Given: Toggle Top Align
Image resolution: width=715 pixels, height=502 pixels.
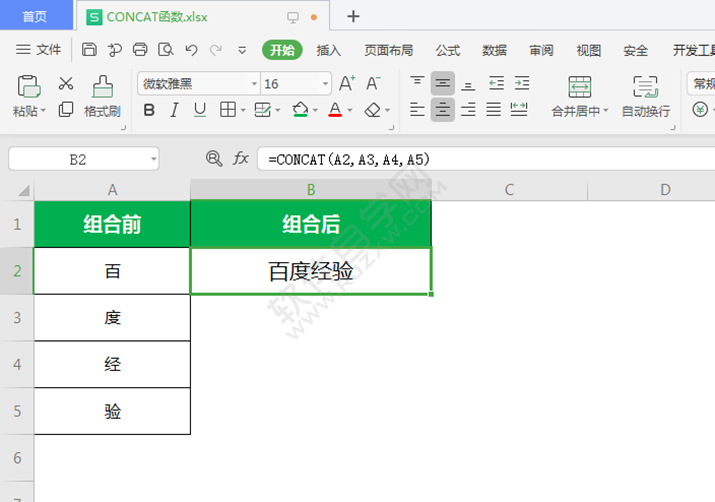Looking at the screenshot, I should tap(417, 83).
